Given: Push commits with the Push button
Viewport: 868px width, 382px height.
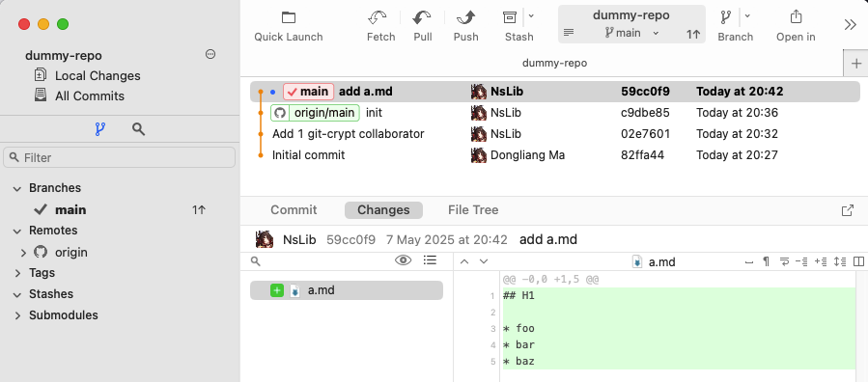Looking at the screenshot, I should coord(465,17).
